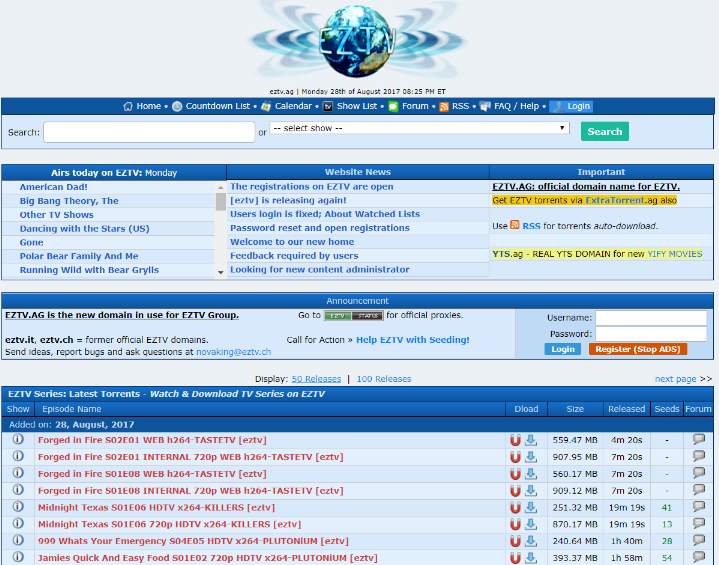Open 'Help EZTV with Seeding!' link
The image size is (719, 565).
click(x=413, y=340)
